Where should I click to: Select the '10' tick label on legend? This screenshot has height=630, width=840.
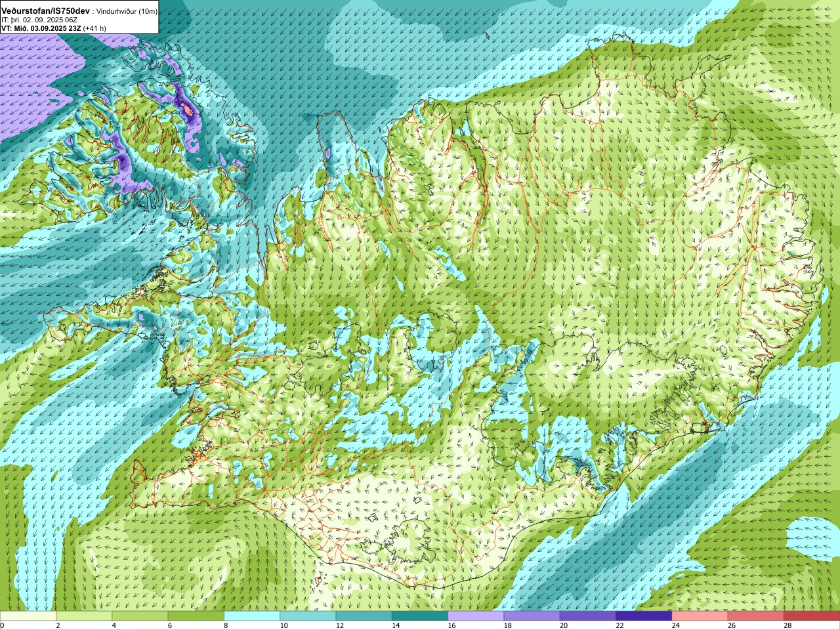(x=283, y=625)
